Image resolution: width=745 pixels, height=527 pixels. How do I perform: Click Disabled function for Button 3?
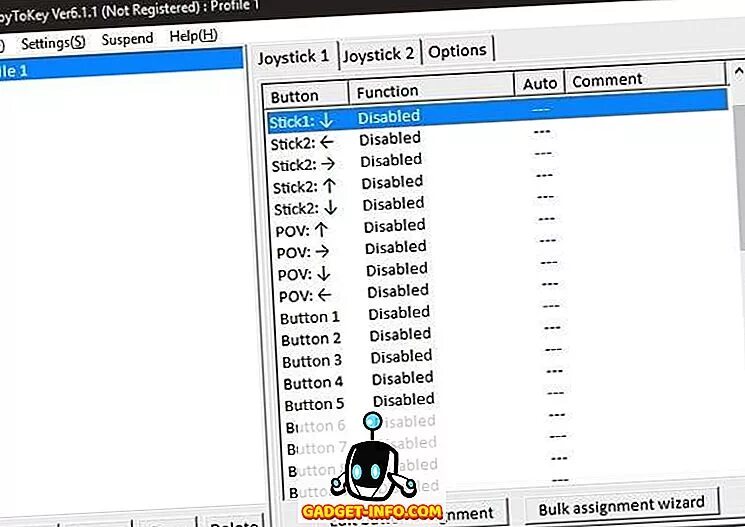click(401, 356)
